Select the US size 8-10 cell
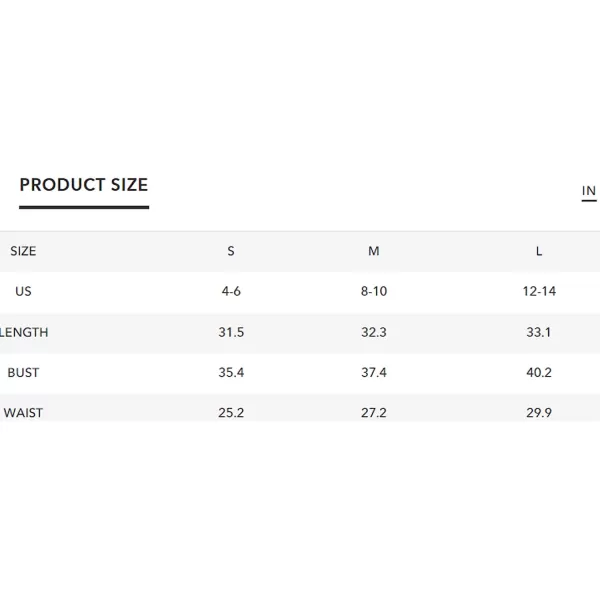Screen dimensions: 600x600 click(374, 292)
